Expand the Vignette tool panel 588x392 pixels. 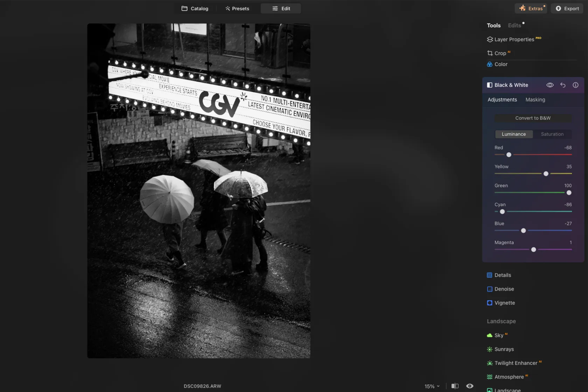(504, 303)
